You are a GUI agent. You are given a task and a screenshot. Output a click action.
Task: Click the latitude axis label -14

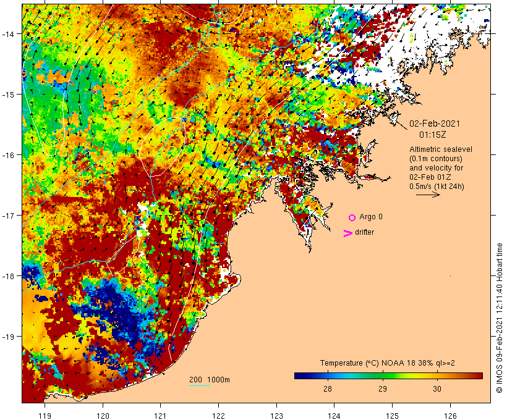[x=7, y=33]
